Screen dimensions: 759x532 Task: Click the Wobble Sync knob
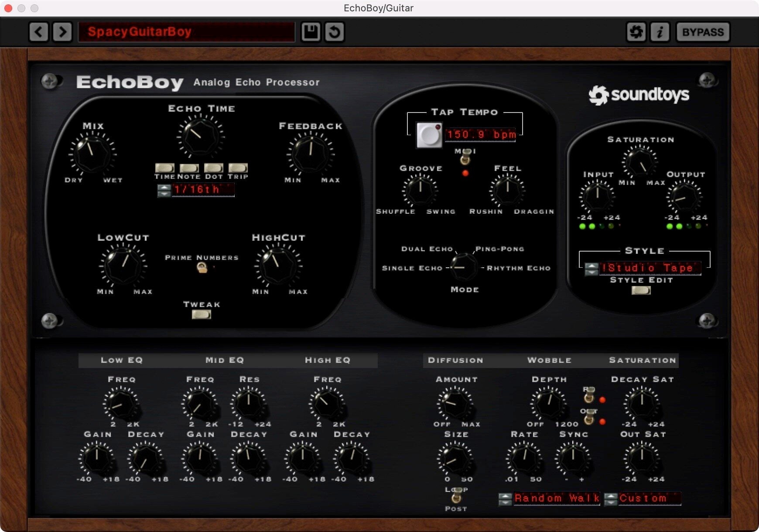[x=573, y=459]
